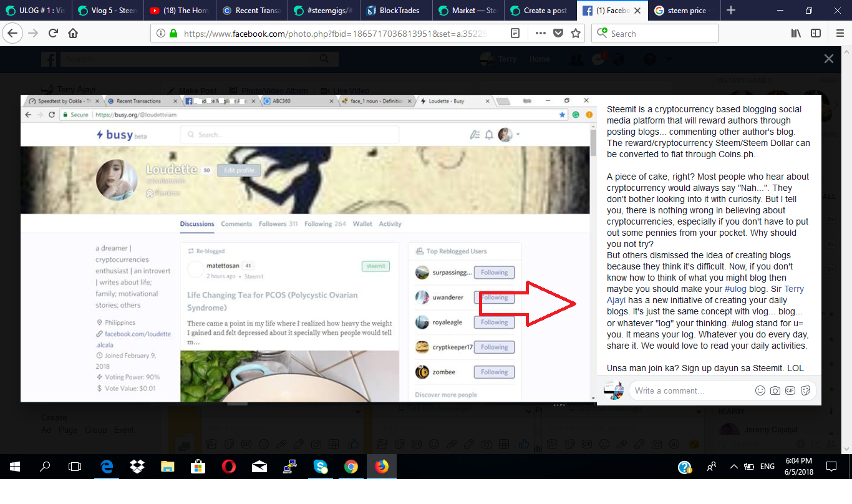Open Terry Ajayi profile link in post
The height and width of the screenshot is (504, 852).
794,289
